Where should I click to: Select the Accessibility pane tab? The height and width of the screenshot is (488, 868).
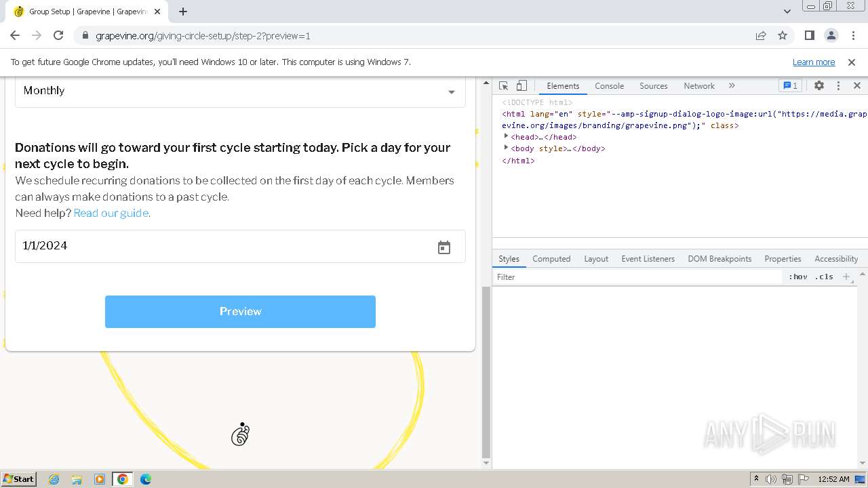tap(836, 259)
